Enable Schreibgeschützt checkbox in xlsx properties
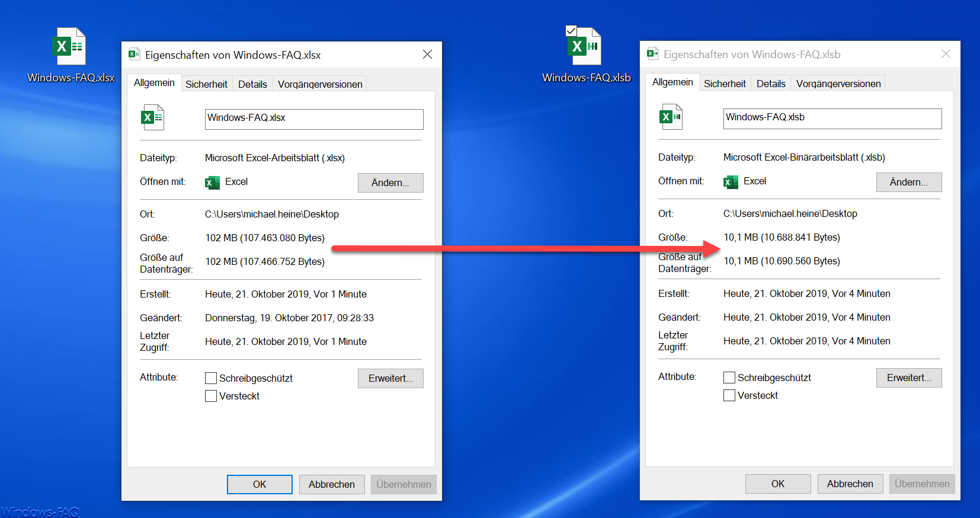Screen dimensions: 980x518 [211, 378]
